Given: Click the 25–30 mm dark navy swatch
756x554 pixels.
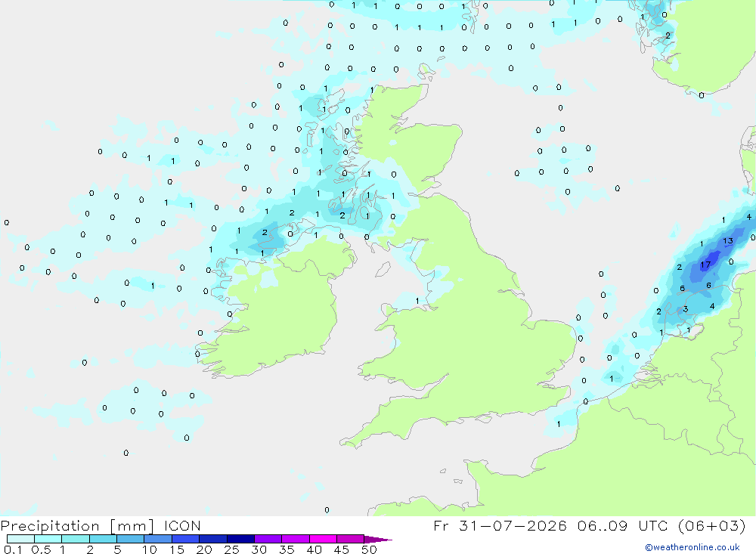Looking at the screenshot, I should pyautogui.click(x=240, y=539).
